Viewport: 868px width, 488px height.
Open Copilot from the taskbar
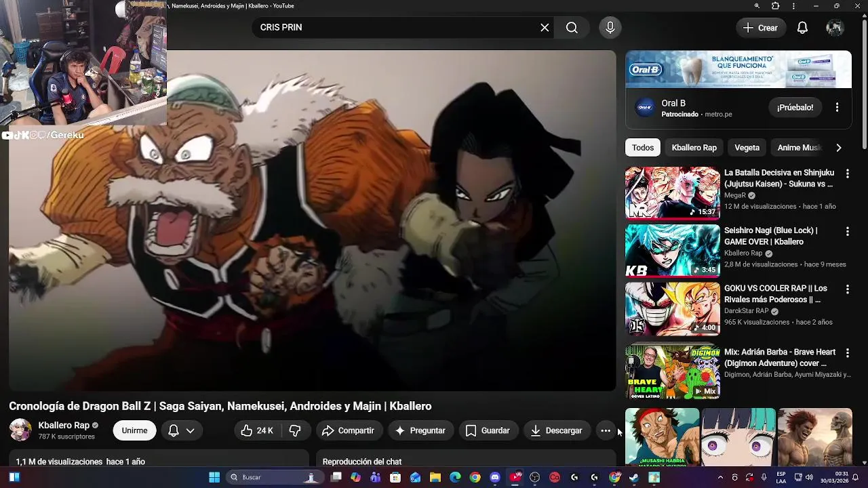pos(355,477)
